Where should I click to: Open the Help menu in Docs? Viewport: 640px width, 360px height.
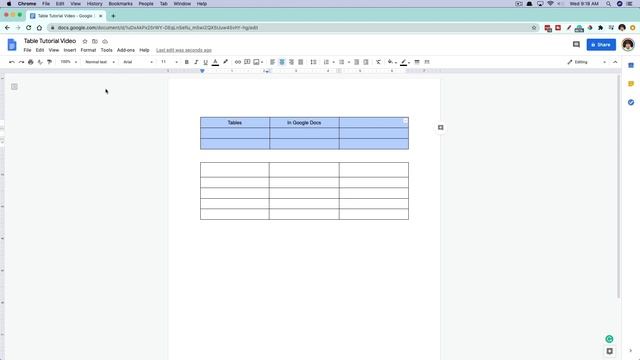pyautogui.click(x=144, y=50)
